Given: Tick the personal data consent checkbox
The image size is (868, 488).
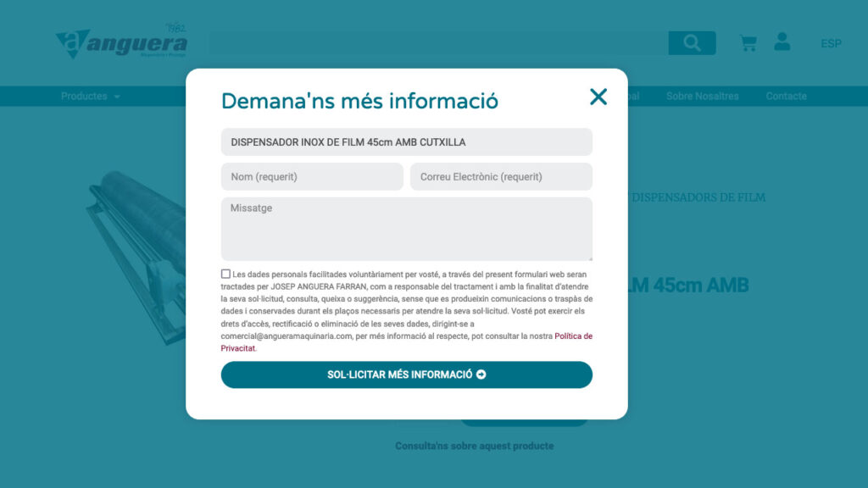Looking at the screenshot, I should (225, 274).
